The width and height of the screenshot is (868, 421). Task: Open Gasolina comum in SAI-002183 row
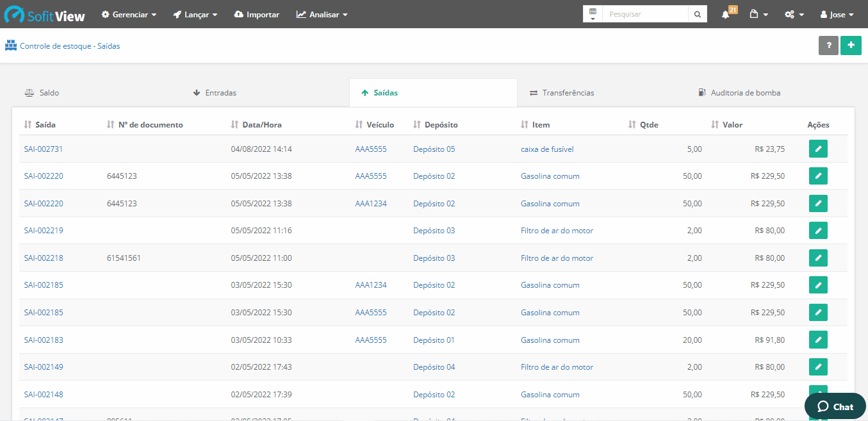click(x=550, y=340)
